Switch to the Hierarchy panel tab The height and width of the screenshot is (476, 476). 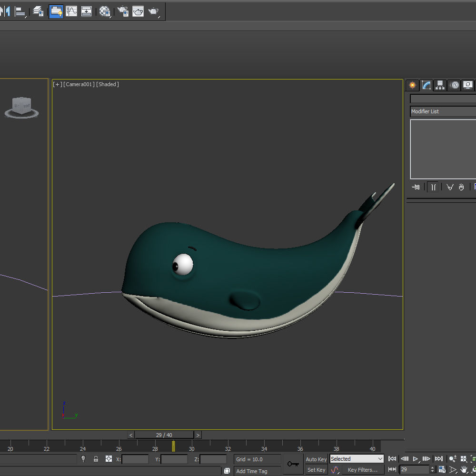[x=440, y=85]
